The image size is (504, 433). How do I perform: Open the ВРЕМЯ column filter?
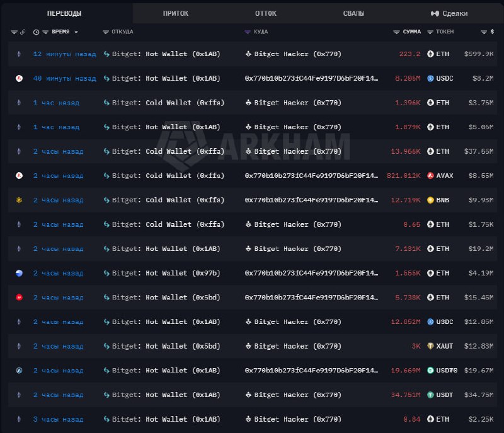(x=45, y=32)
